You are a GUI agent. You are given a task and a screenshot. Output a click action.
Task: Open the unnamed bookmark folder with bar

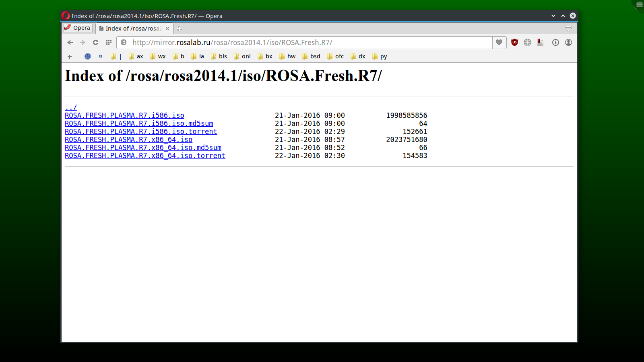pyautogui.click(x=116, y=56)
